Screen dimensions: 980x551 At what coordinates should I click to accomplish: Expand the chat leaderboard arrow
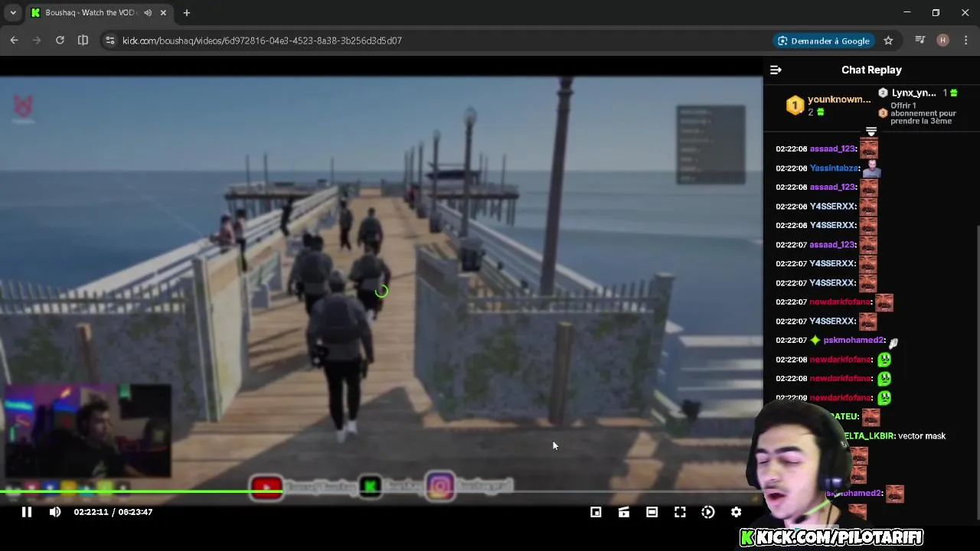click(x=871, y=132)
